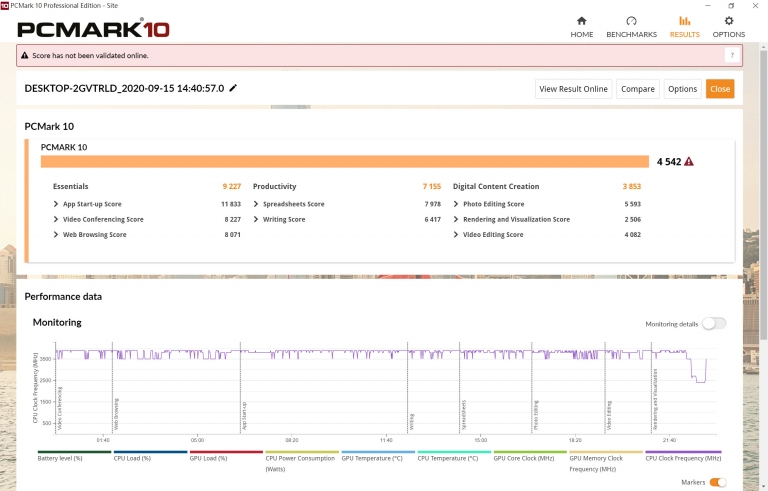Open the Benchmarks gauge icon

click(631, 21)
